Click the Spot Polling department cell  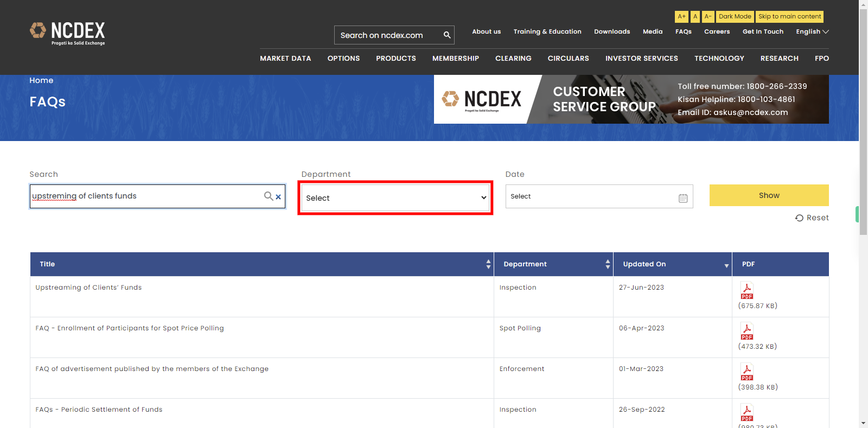[x=553, y=337]
